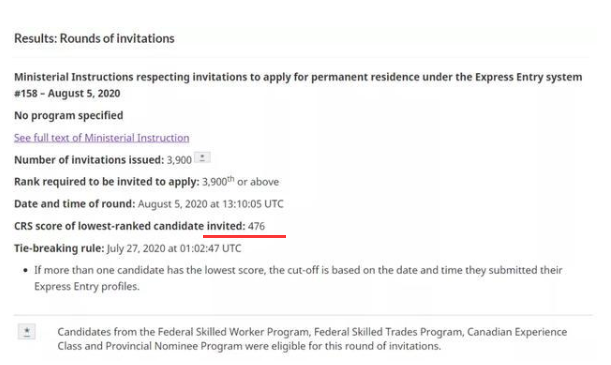Click the 3,900 invitations issued value
611x365 pixels.
(179, 160)
